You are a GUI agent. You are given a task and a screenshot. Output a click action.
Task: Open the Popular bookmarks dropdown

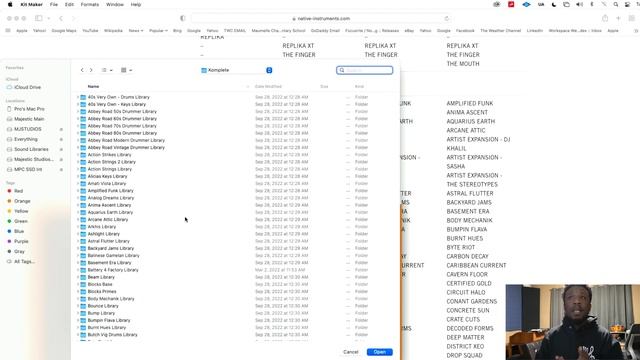(158, 31)
